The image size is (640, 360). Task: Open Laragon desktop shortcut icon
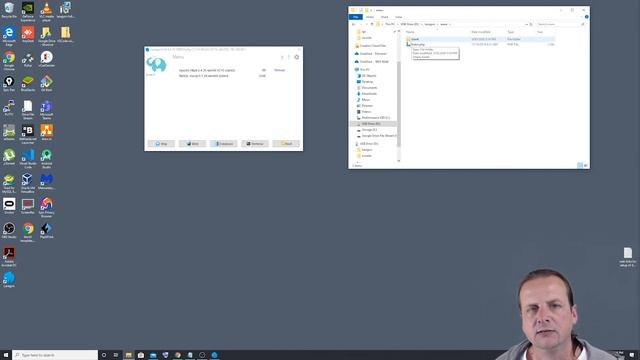9,280
